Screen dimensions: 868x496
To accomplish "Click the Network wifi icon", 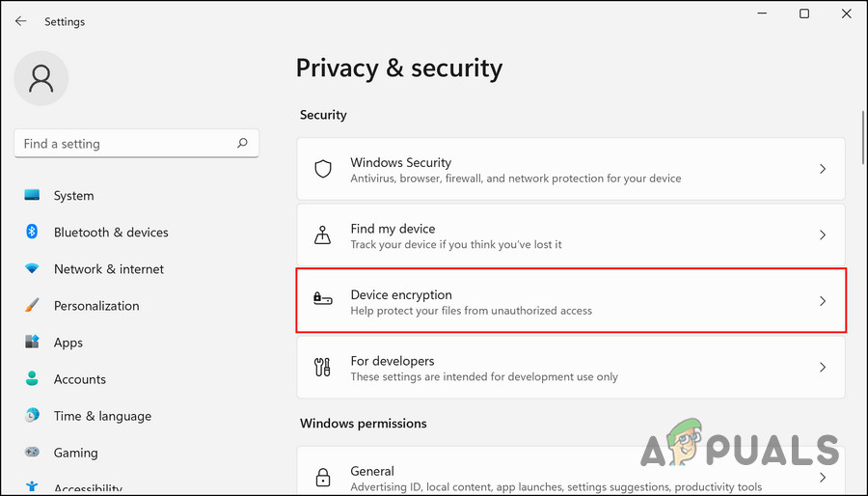I will 32,269.
